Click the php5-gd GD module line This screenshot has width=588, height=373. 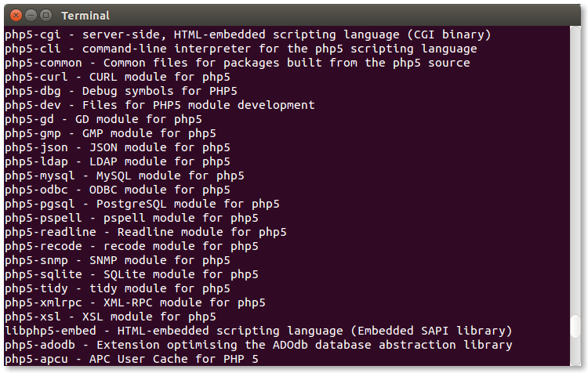point(103,119)
